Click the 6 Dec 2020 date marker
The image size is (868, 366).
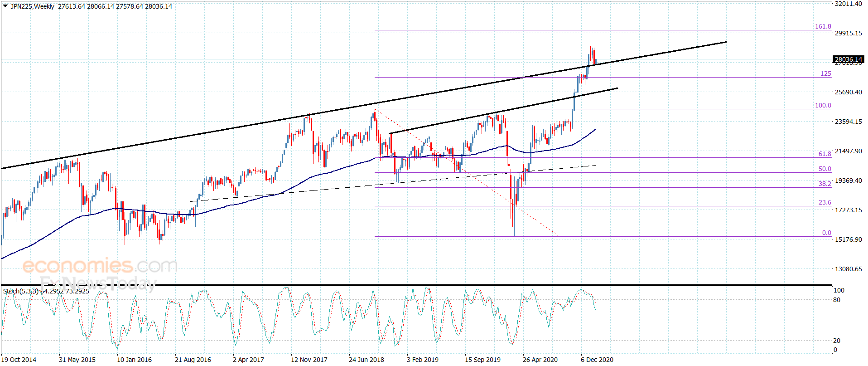(x=597, y=360)
